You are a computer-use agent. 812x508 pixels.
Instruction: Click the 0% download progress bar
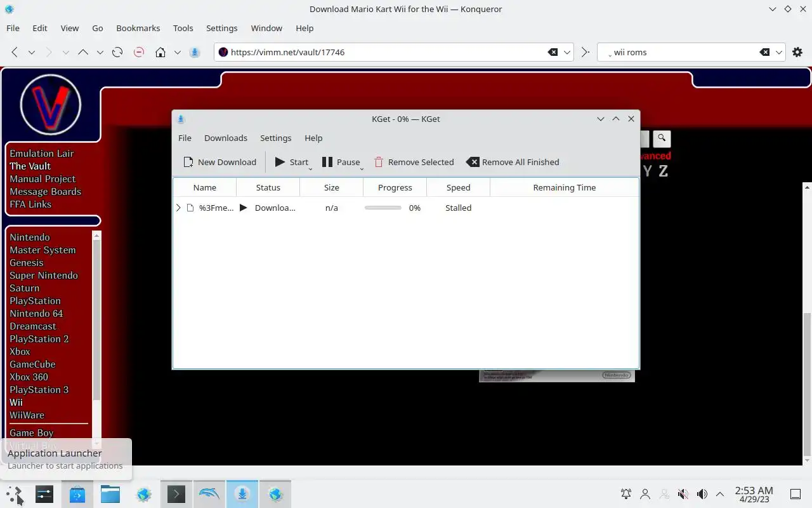click(383, 208)
